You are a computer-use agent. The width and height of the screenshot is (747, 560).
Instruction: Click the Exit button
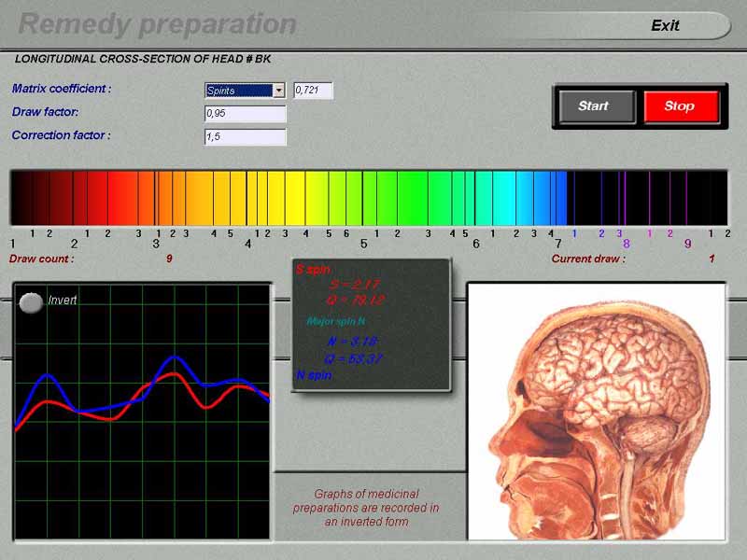665,26
